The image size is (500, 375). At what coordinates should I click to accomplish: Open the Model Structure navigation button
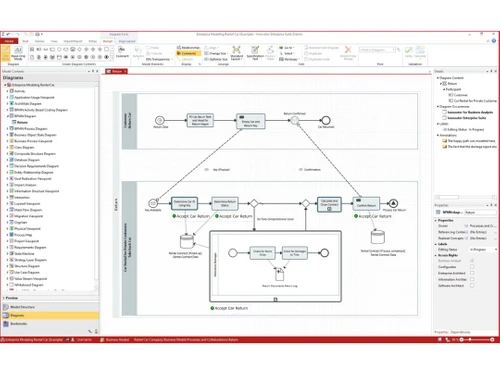(50, 307)
